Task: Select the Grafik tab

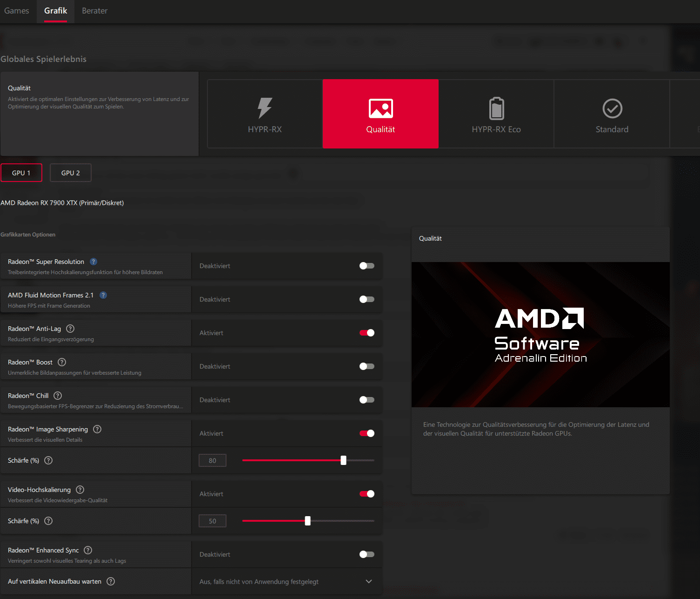Action: click(x=56, y=11)
